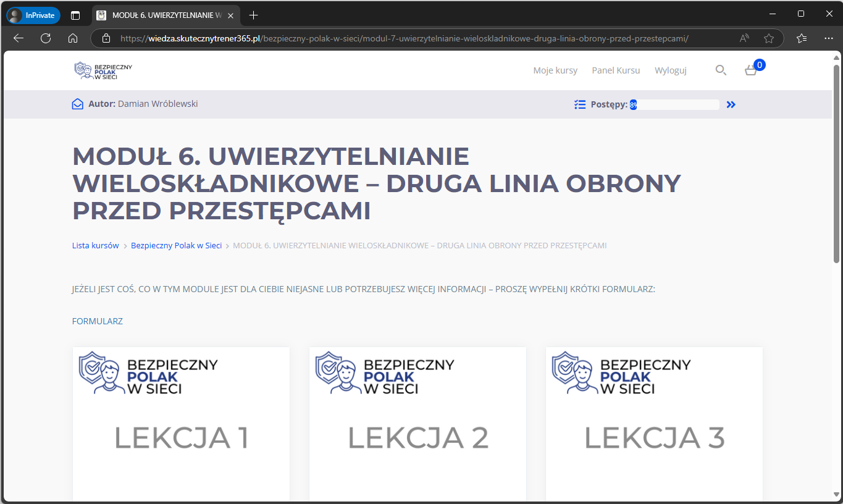Screen dimensions: 843x504
Task: Open a new browser tab
Action: pos(253,15)
